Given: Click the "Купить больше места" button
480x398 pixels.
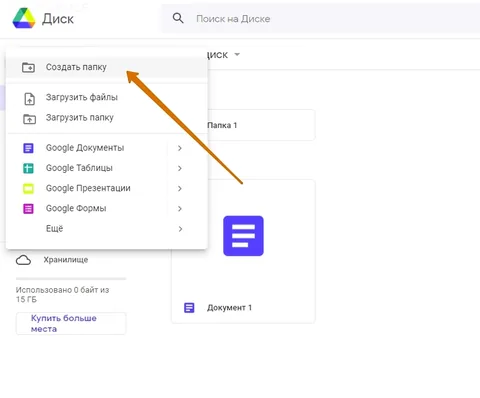Looking at the screenshot, I should pyautogui.click(x=71, y=323).
